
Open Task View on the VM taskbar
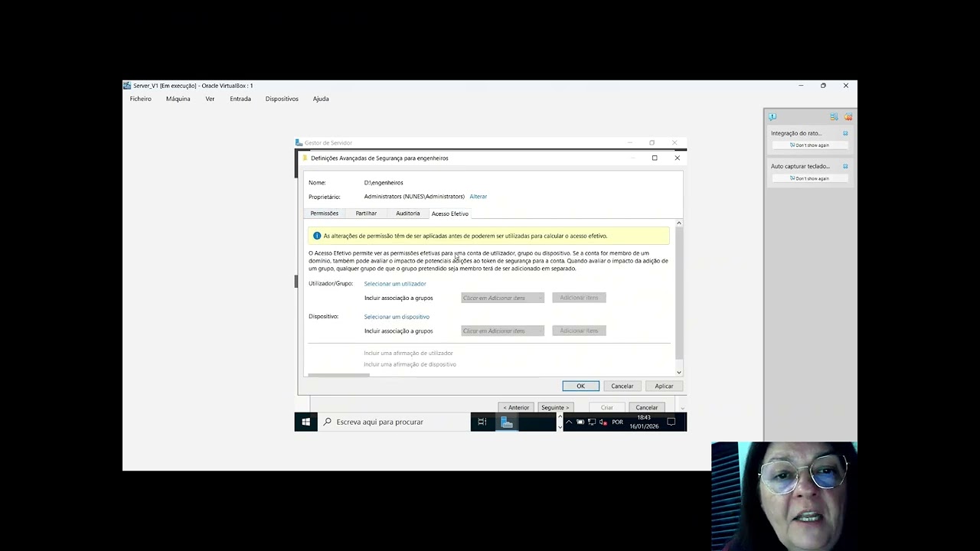(482, 422)
